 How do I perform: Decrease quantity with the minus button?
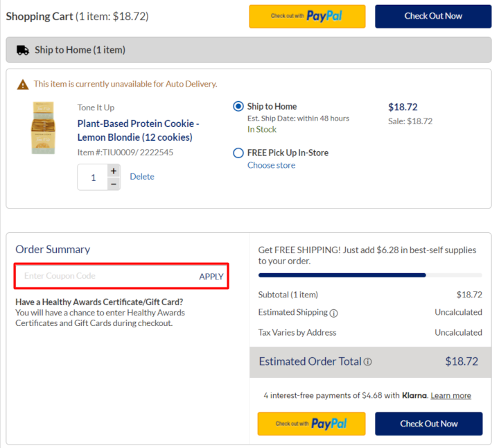click(x=114, y=184)
